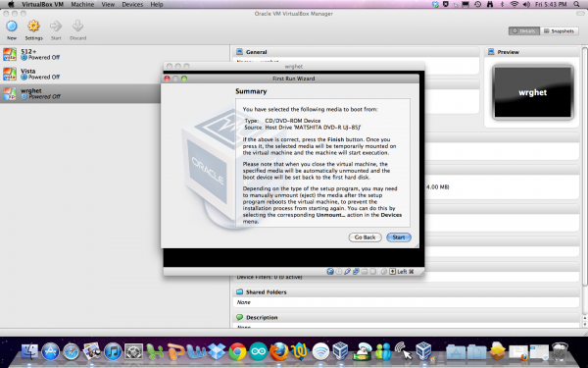Click the clock showing Fri 5:43 PM
The image size is (588, 368).
tap(551, 5)
